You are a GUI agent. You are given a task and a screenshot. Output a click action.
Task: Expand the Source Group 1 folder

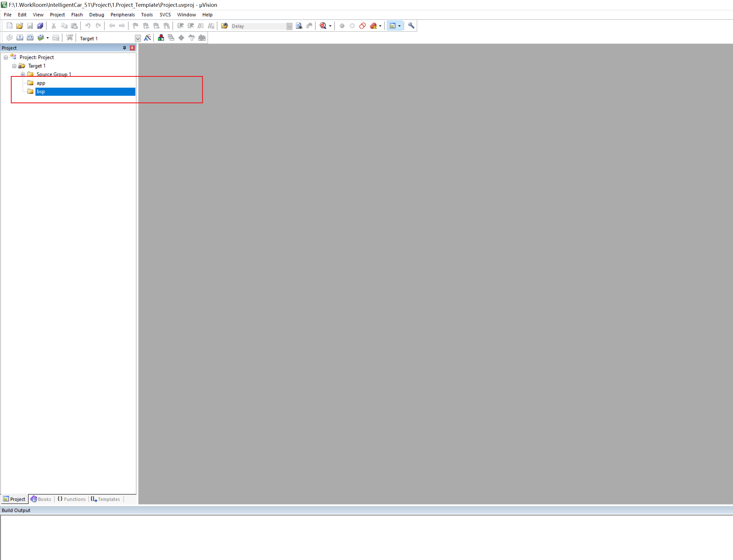[23, 74]
